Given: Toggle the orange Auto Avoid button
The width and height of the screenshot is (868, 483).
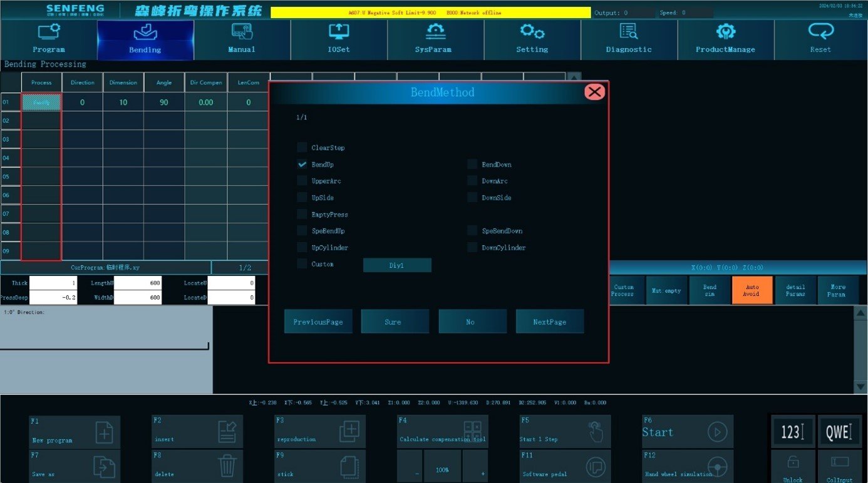Looking at the screenshot, I should click(x=752, y=290).
